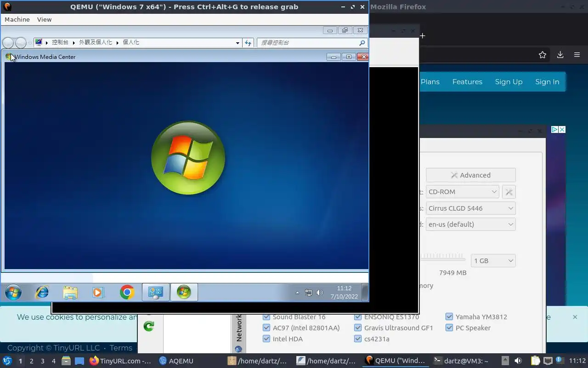Click the Media Center green logo
Screen dimensions: 588x368
tap(188, 158)
